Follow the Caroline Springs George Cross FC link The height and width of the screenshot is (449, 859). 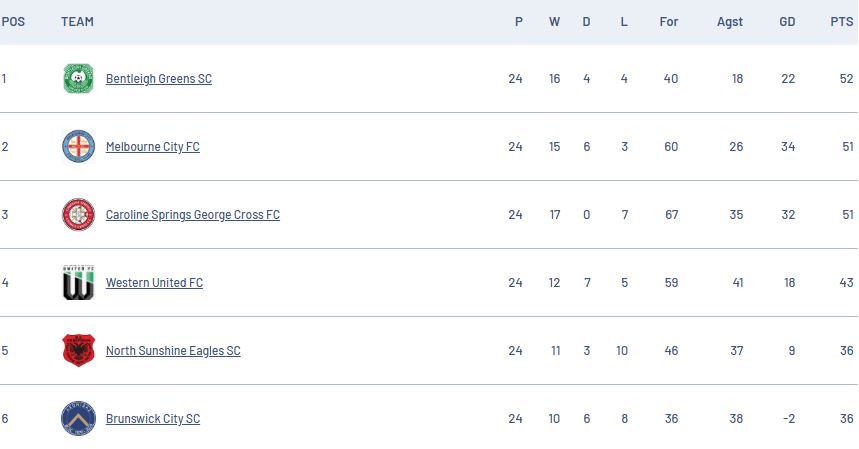(x=193, y=215)
